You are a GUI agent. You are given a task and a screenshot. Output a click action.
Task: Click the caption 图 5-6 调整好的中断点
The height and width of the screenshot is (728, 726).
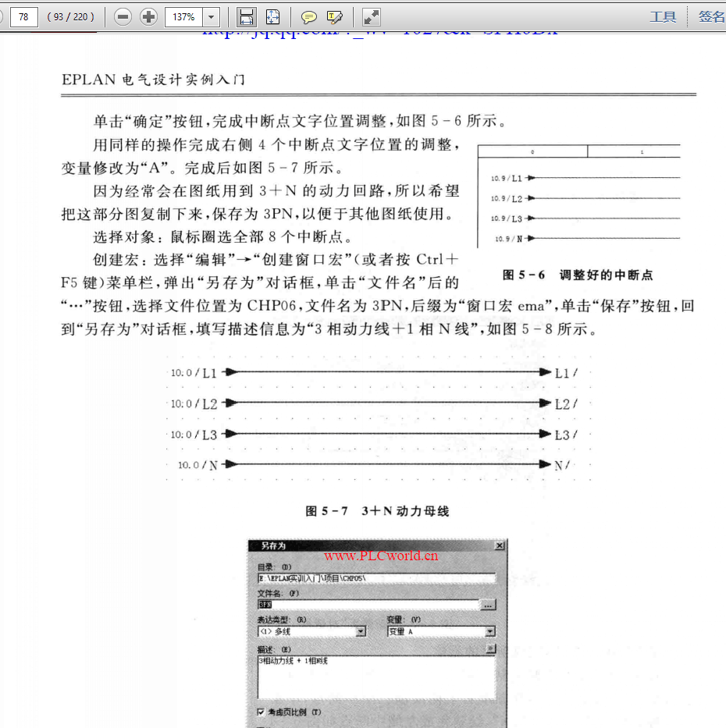click(x=578, y=275)
